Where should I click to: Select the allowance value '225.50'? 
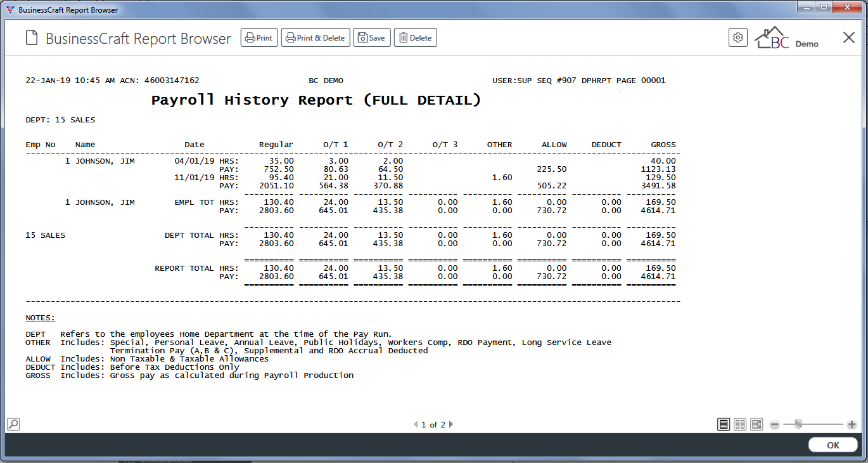552,169
